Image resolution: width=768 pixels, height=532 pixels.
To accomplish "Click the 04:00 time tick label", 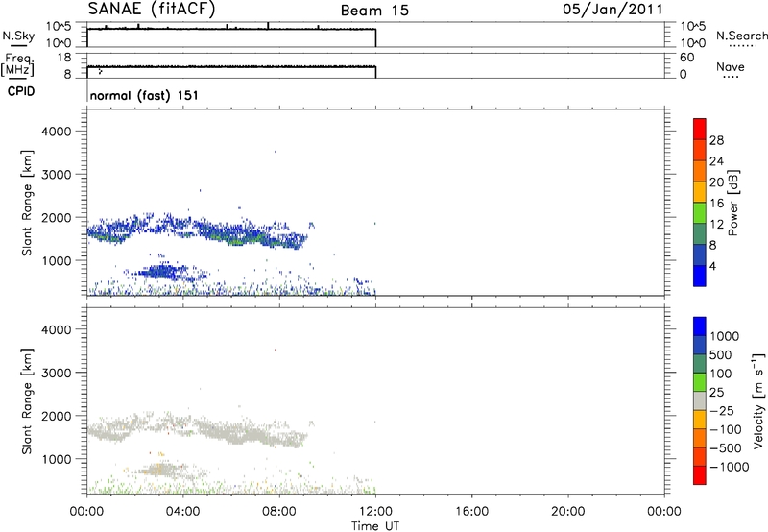I will 182,512.
